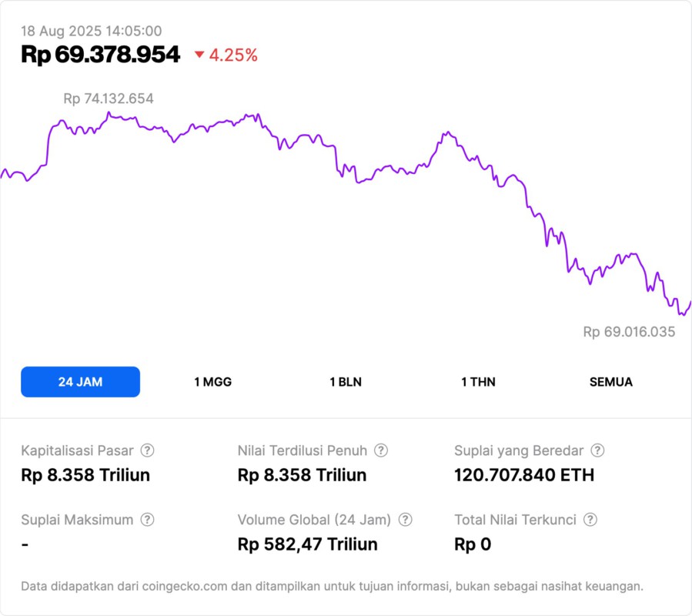Click the red down-triangle price change icon
692x616 pixels.
[x=199, y=55]
